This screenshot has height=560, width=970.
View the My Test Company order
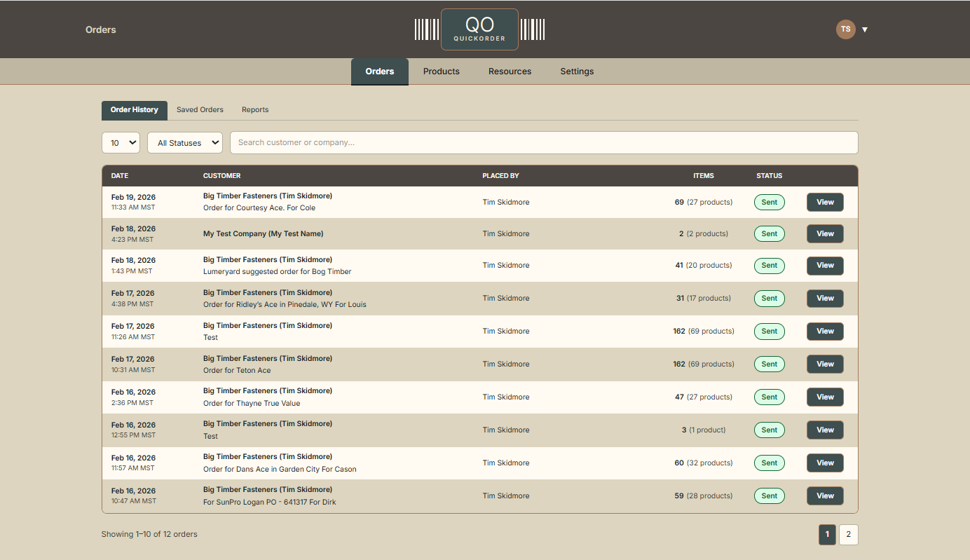click(x=825, y=234)
